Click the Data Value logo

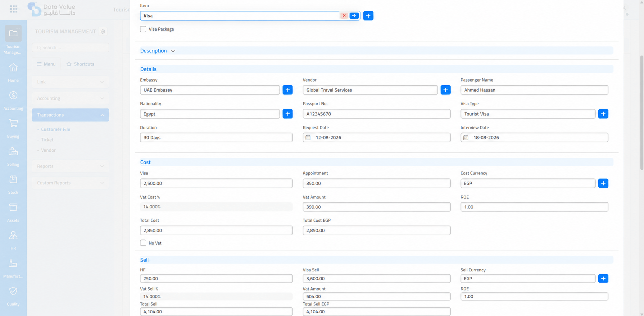point(51,9)
